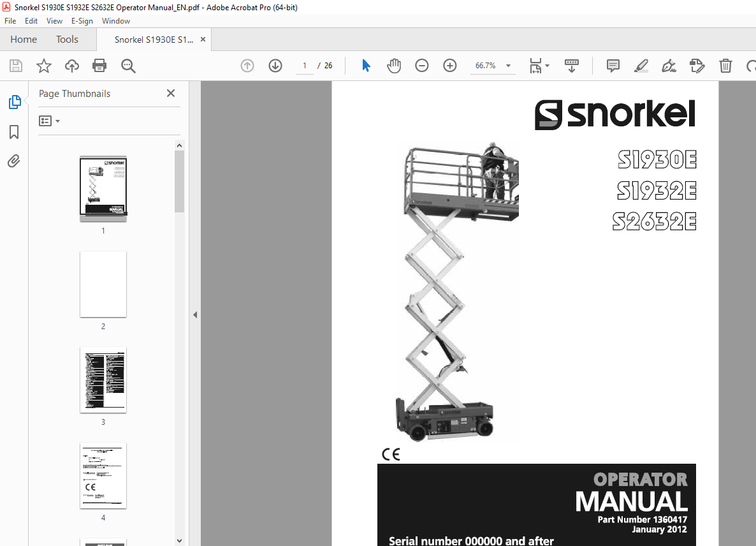Click the upload to cloud icon

(x=72, y=66)
